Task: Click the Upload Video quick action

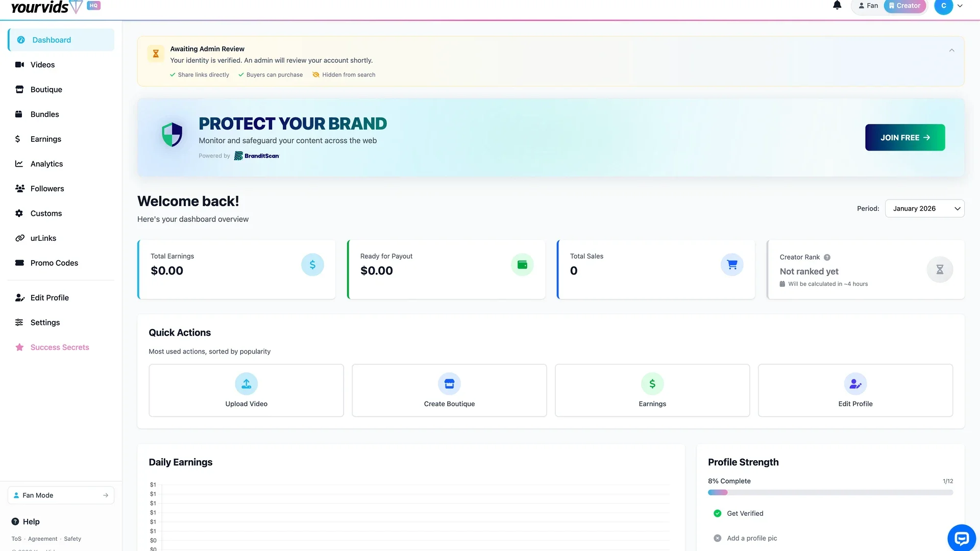Action: click(x=246, y=390)
